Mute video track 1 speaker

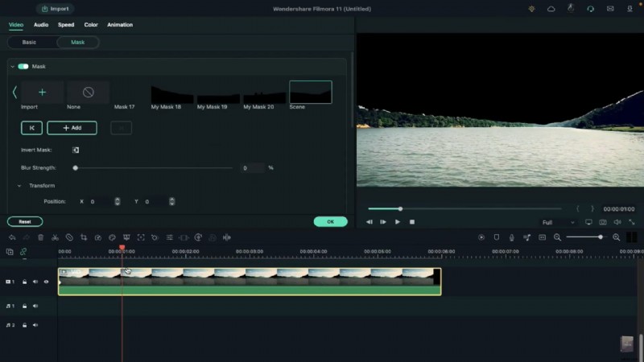(x=35, y=282)
